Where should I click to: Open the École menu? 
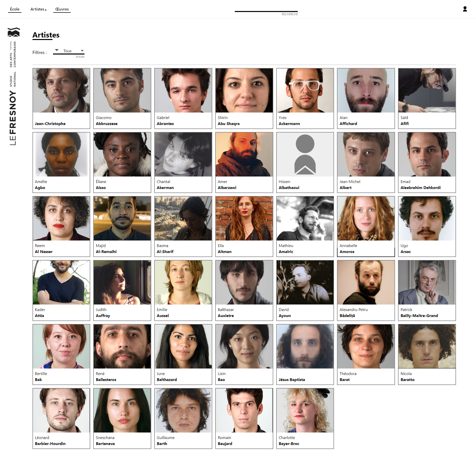pyautogui.click(x=15, y=9)
